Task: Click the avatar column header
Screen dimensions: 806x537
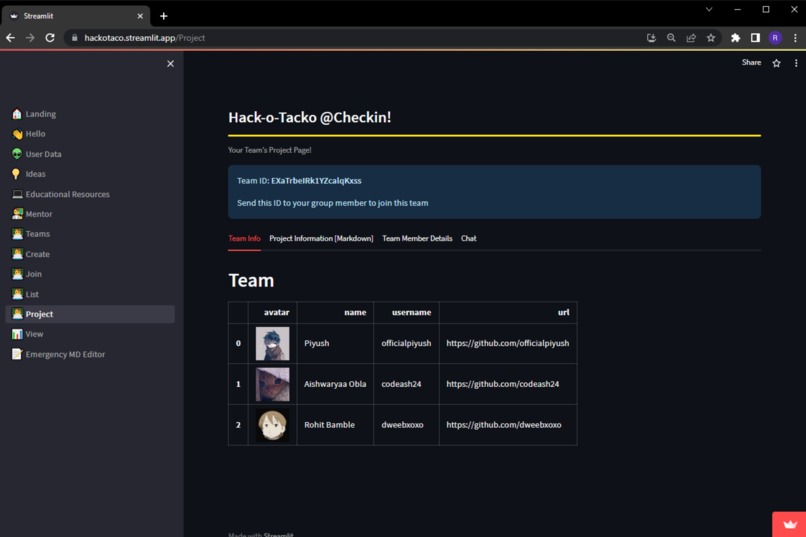Action: 272,312
